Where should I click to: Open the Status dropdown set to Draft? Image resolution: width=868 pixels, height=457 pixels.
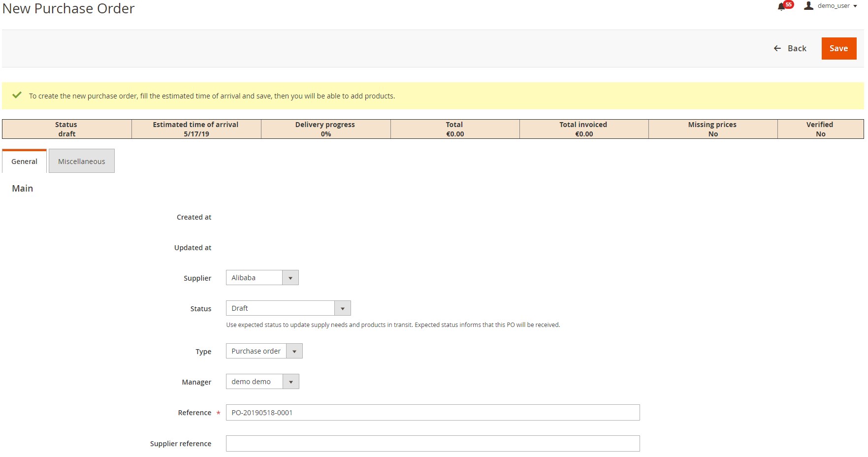point(288,308)
